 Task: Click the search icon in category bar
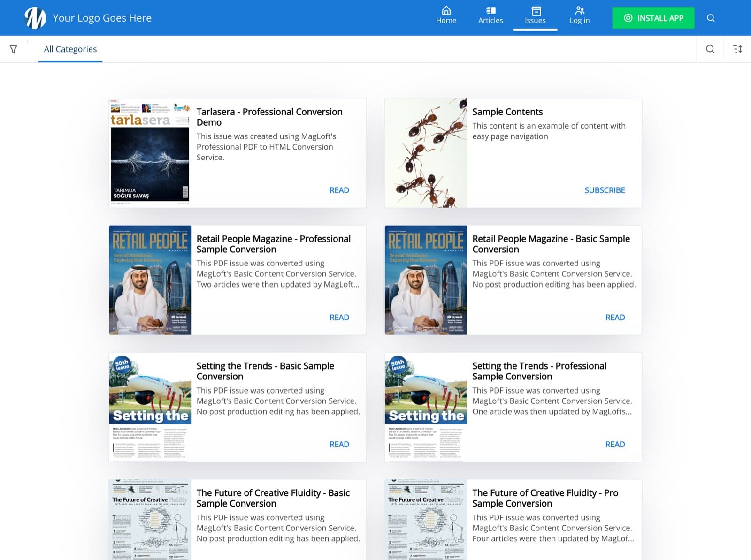tap(710, 49)
